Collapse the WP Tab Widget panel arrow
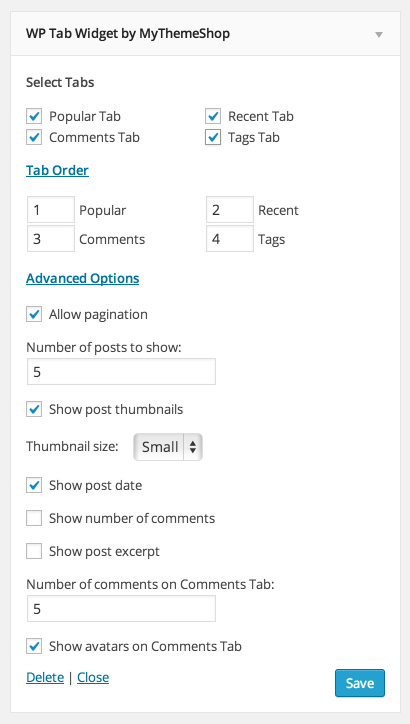The width and height of the screenshot is (410, 724). 379,35
